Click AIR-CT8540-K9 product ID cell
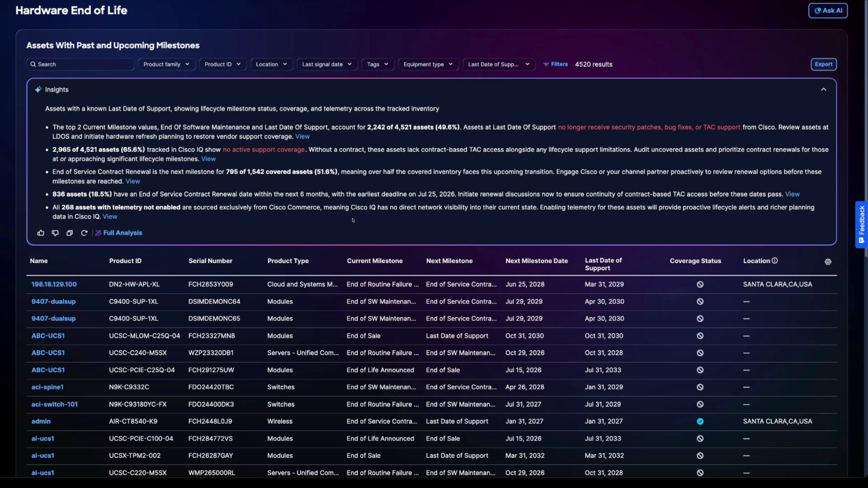The height and width of the screenshot is (488, 868). click(x=133, y=421)
